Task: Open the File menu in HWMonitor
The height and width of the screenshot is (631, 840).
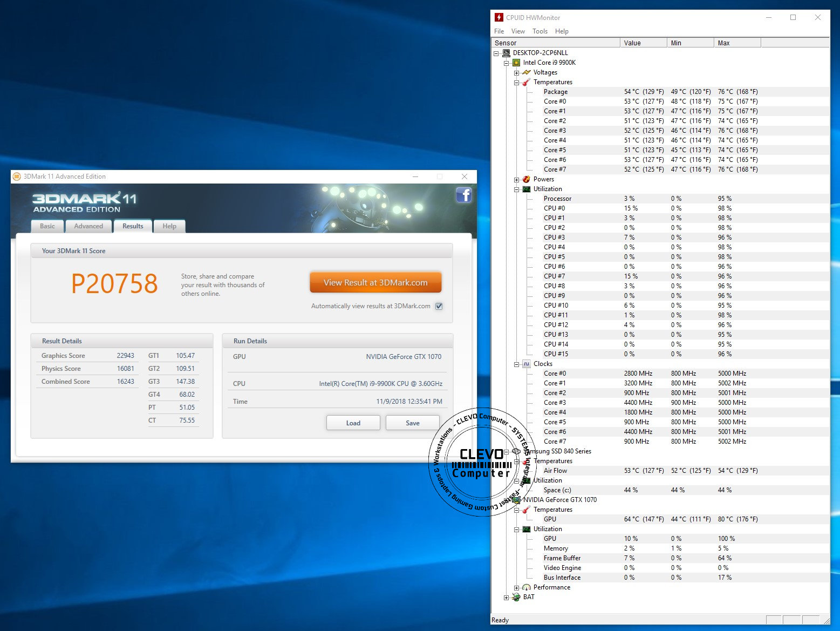Action: 499,31
